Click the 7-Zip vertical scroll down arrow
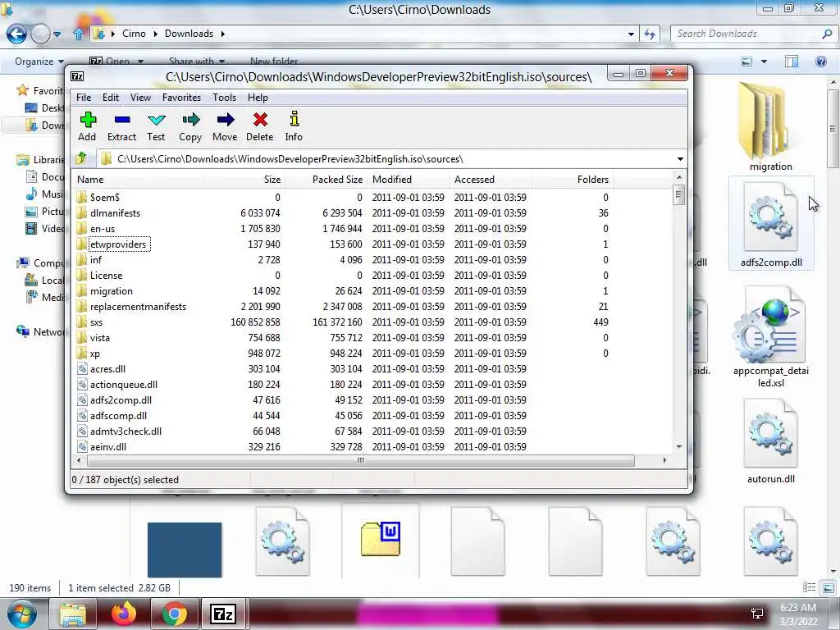Screen dimensions: 840x630 pos(679,446)
